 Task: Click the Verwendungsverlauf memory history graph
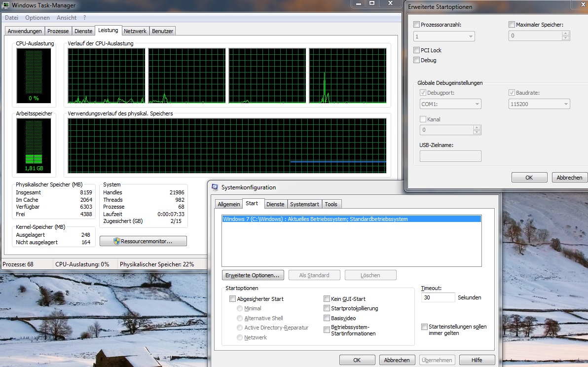(x=227, y=146)
